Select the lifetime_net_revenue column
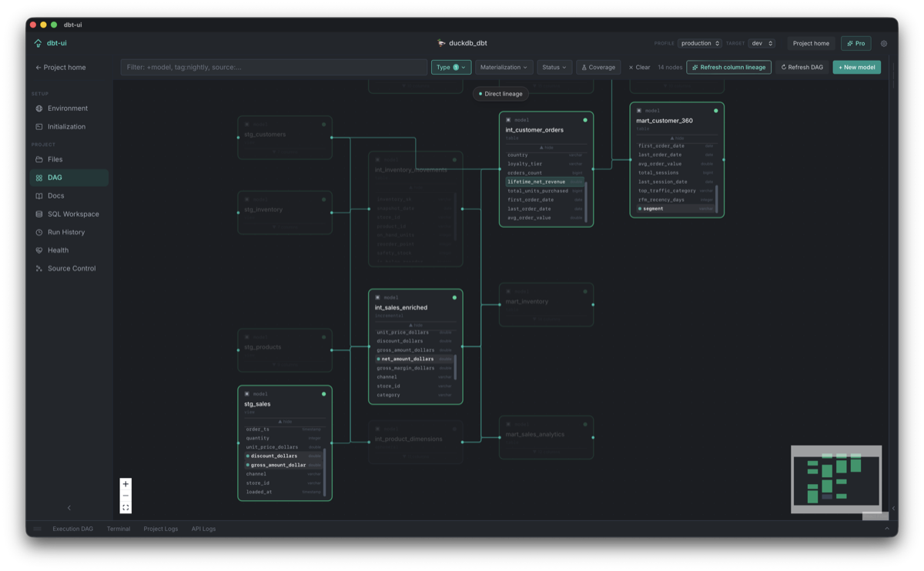 tap(545, 182)
